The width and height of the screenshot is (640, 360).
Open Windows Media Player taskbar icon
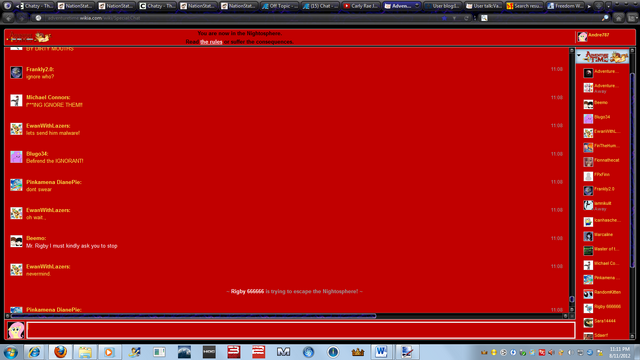pos(109,352)
